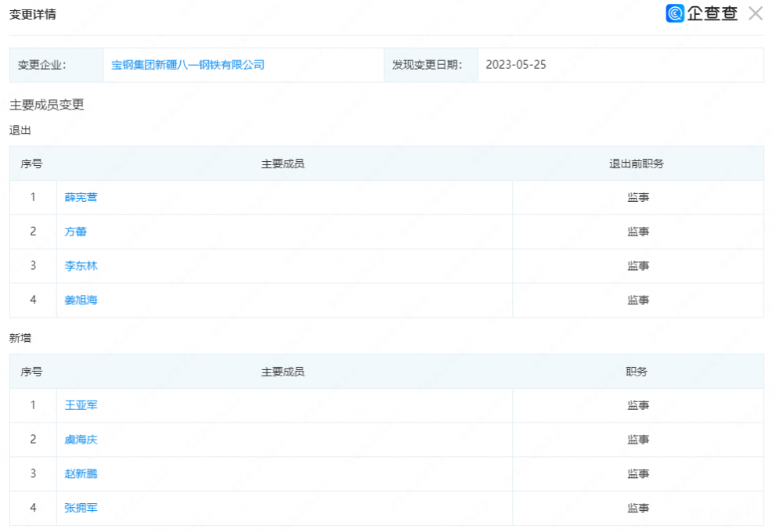Click the 虞海庆 name link

[x=81, y=440]
